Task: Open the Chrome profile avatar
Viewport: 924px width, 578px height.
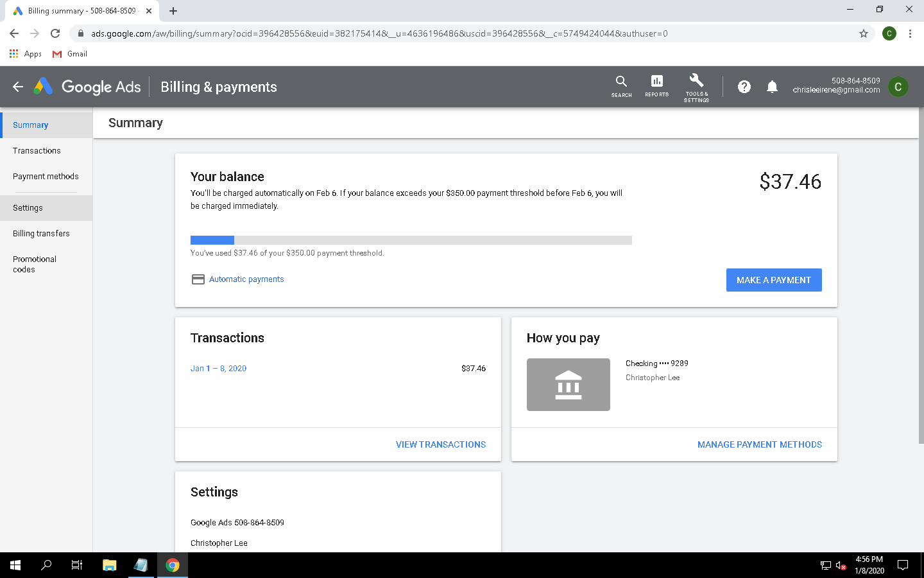Action: [889, 33]
